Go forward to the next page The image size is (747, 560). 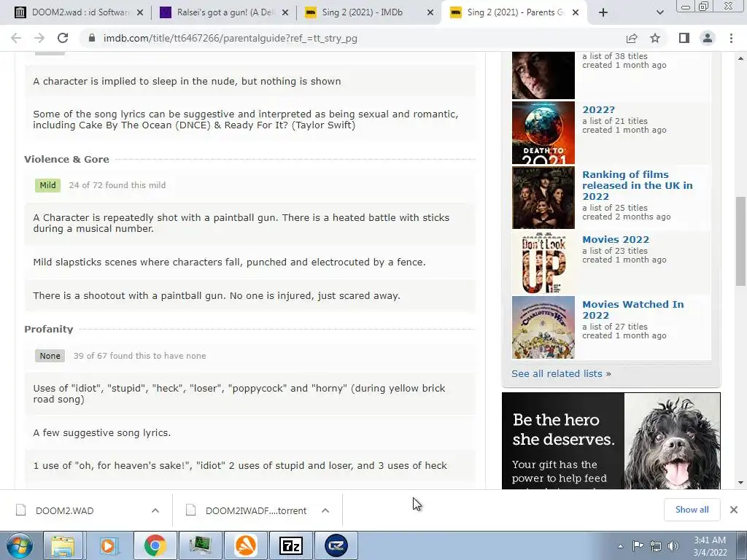tap(39, 38)
